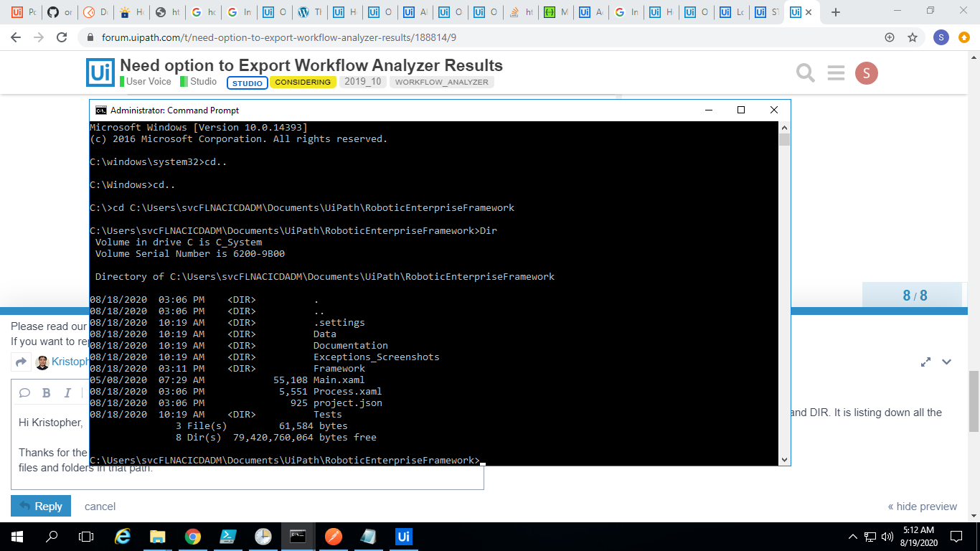The width and height of the screenshot is (980, 551).
Task: Open Windows taskbar search
Action: pos(52,536)
